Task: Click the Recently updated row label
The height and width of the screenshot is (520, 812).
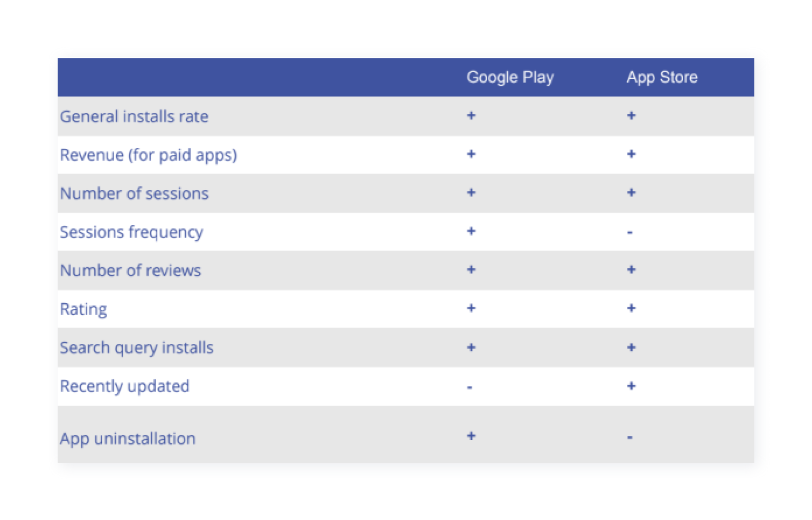Action: coord(124,386)
